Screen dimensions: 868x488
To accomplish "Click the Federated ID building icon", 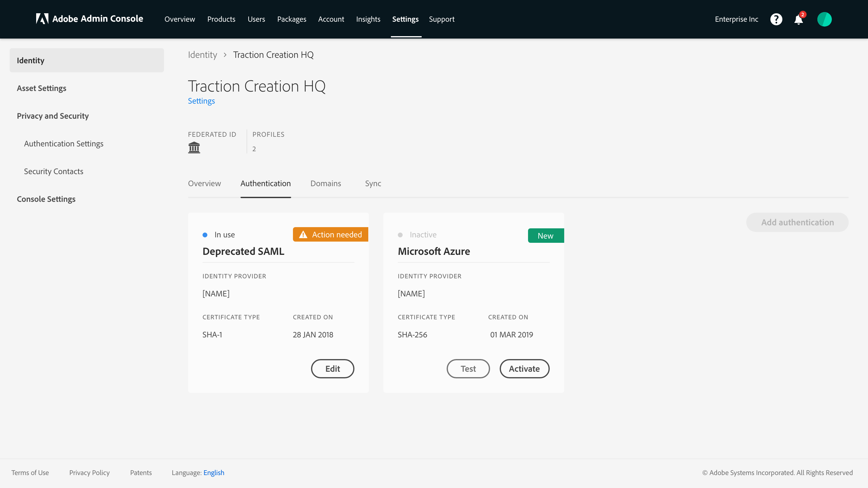I will (x=194, y=148).
